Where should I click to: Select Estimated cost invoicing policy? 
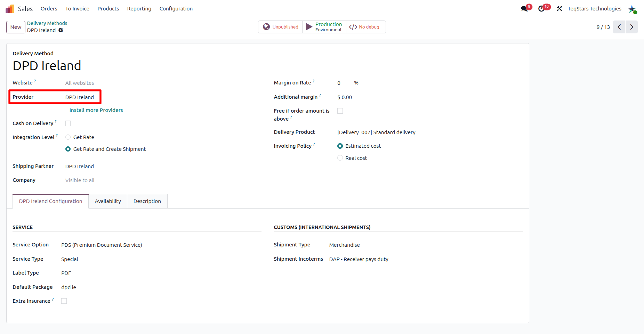(340, 146)
